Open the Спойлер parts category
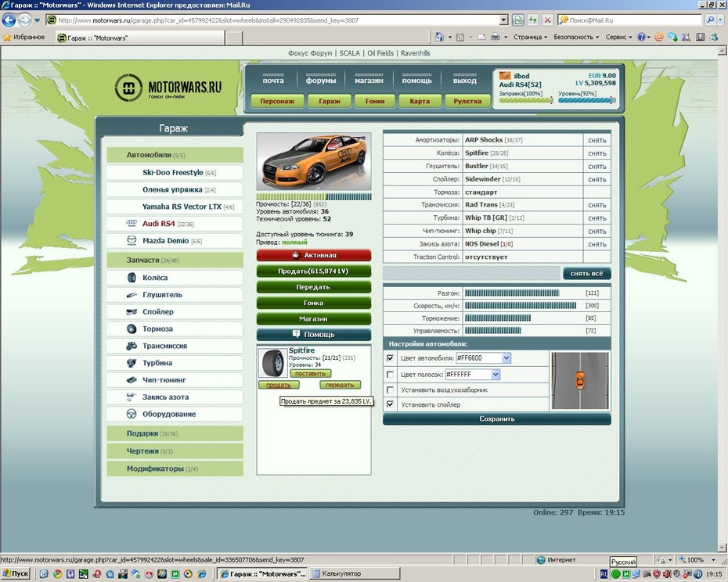728x582 pixels. [x=175, y=312]
